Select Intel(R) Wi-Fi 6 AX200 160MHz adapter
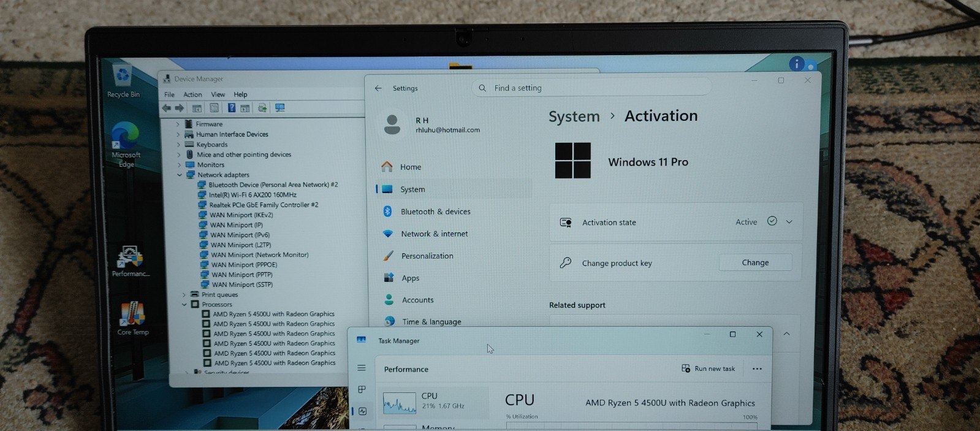Viewport: 980px width, 431px height. pyautogui.click(x=247, y=195)
